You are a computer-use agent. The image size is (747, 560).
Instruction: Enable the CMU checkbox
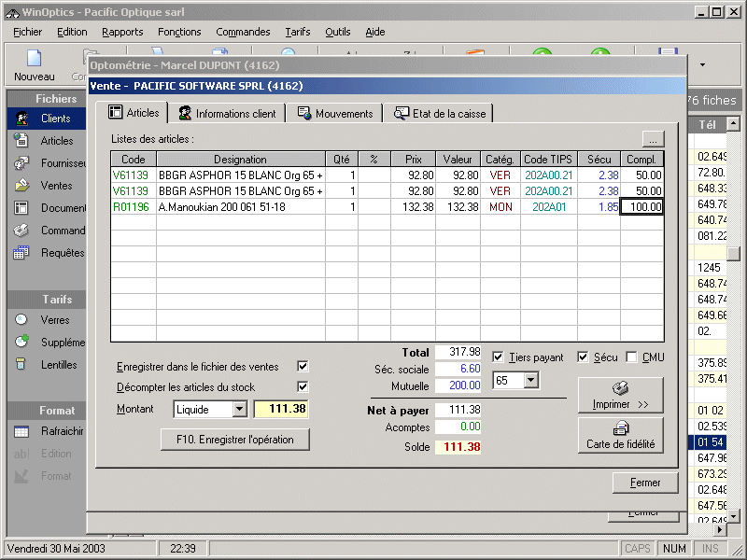tap(632, 357)
